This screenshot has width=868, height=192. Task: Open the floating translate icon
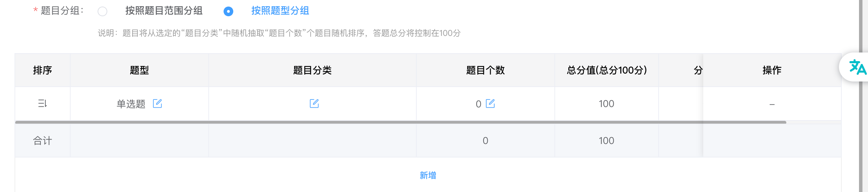[x=857, y=67]
